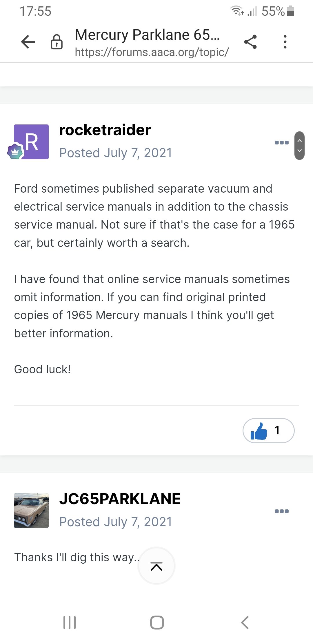
Task: Tap JC65PARKLANE's Posted July 7, 2021 timestamp
Action: pos(116,522)
